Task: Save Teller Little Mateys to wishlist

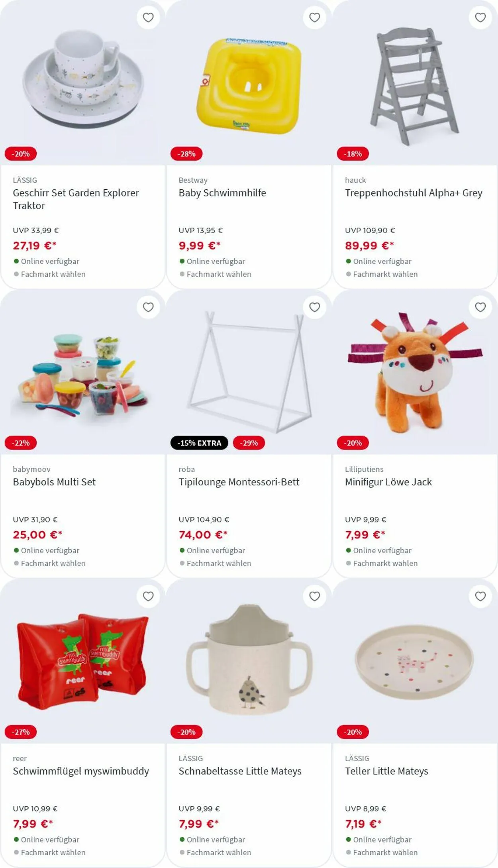Action: [480, 596]
